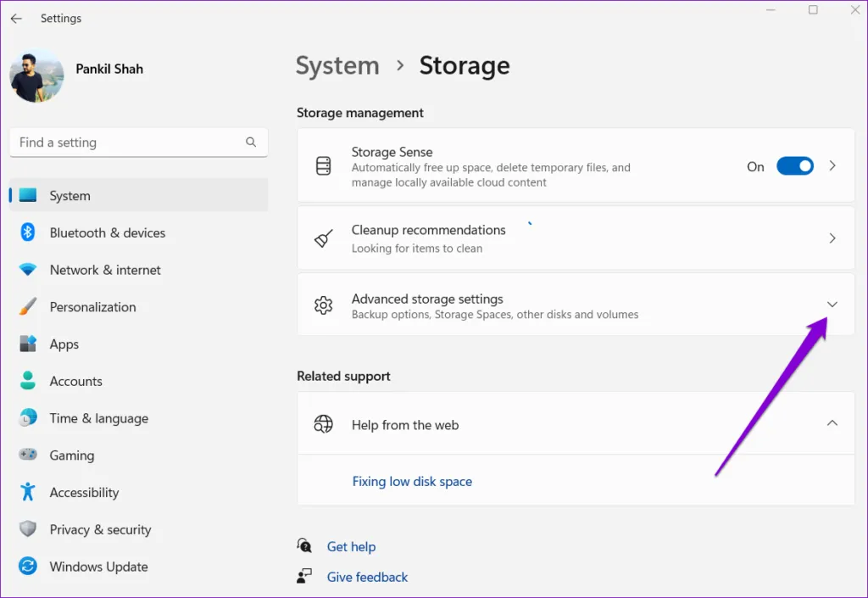Click the Give feedback link

pyautogui.click(x=367, y=577)
